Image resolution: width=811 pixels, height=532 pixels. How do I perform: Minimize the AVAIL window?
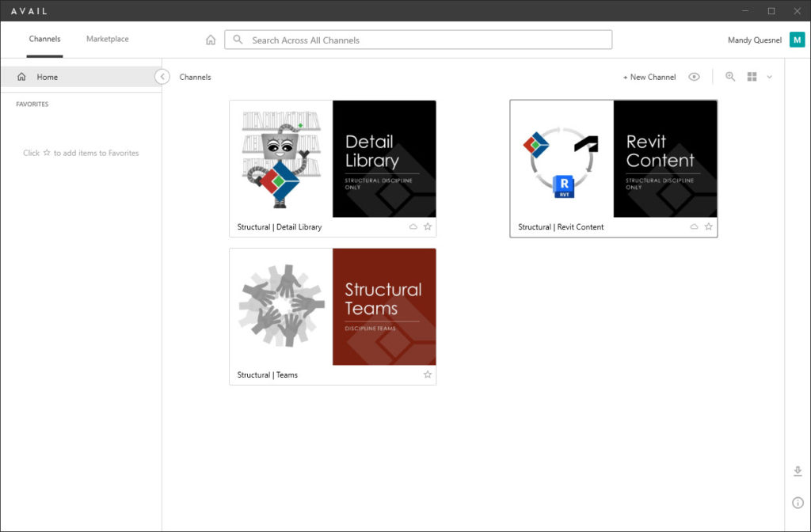[746, 11]
